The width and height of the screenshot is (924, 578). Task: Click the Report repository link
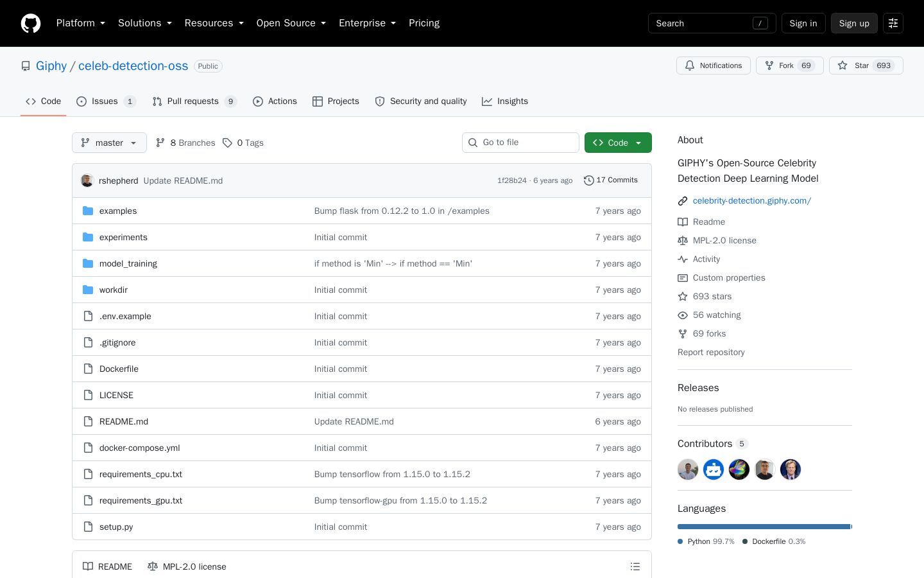click(711, 353)
